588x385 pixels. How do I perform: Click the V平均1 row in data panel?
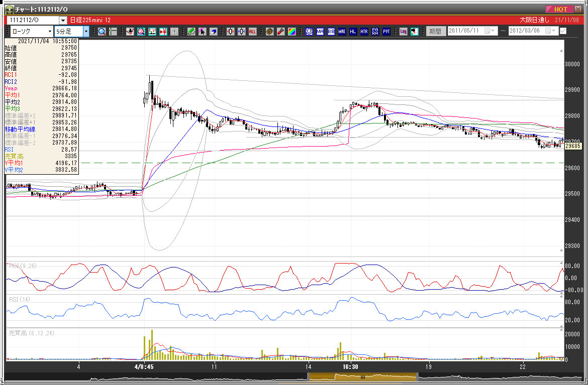point(41,163)
